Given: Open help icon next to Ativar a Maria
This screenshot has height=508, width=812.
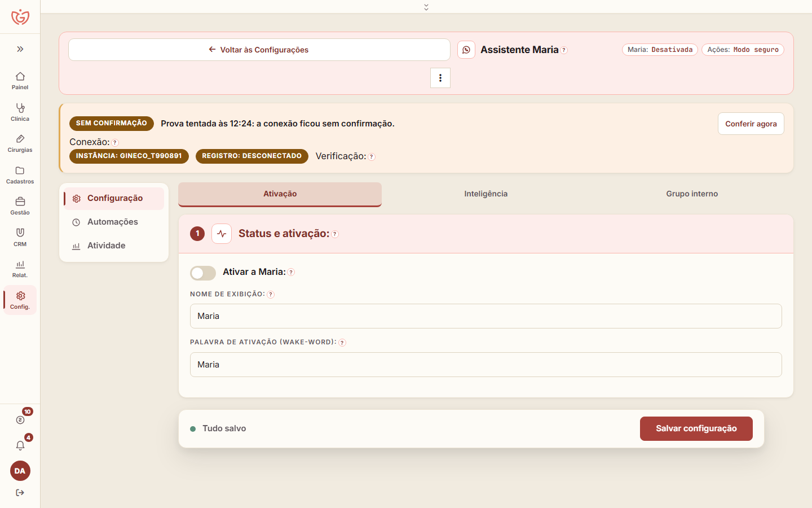Looking at the screenshot, I should point(291,272).
